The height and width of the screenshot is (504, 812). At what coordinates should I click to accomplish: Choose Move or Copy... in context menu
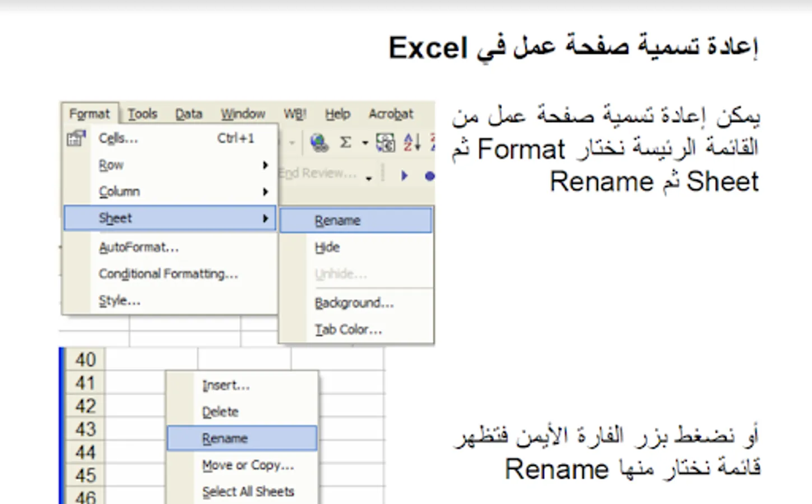[x=242, y=465]
